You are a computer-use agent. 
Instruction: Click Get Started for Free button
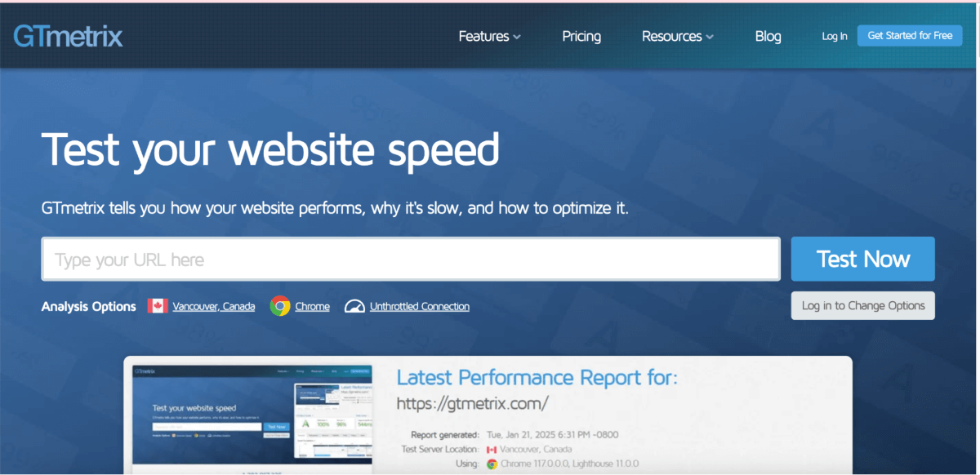coord(910,35)
